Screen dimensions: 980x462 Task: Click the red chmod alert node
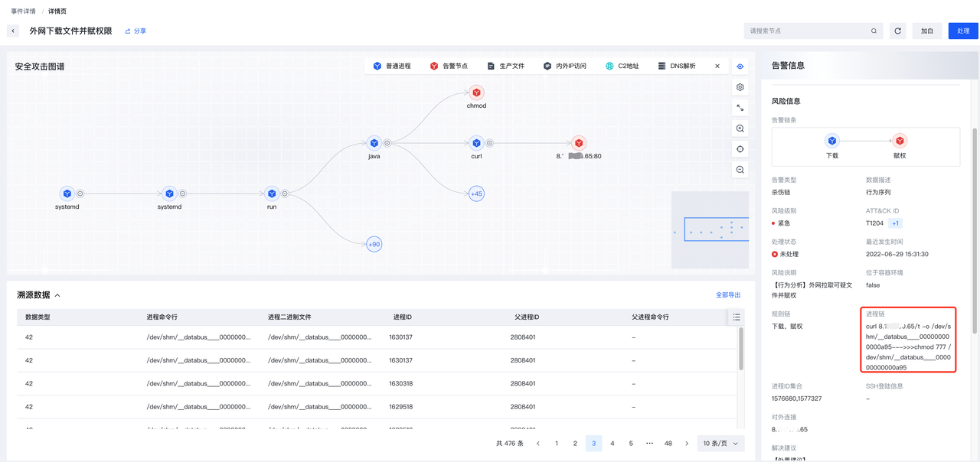[x=476, y=93]
